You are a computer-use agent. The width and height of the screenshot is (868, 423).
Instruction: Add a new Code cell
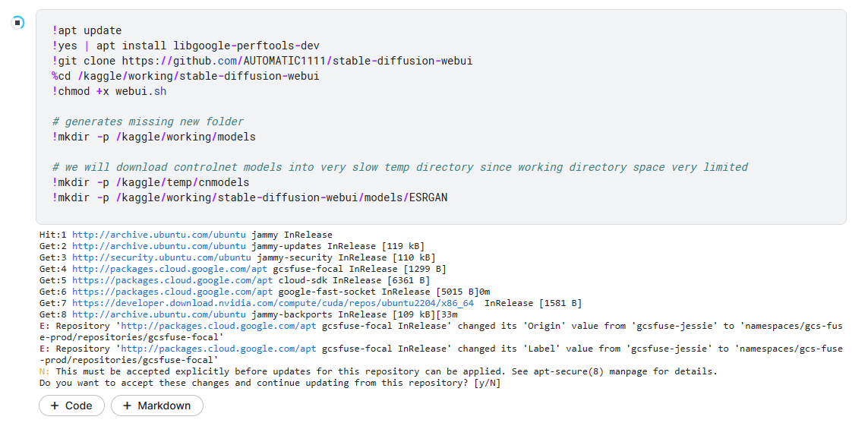click(71, 406)
